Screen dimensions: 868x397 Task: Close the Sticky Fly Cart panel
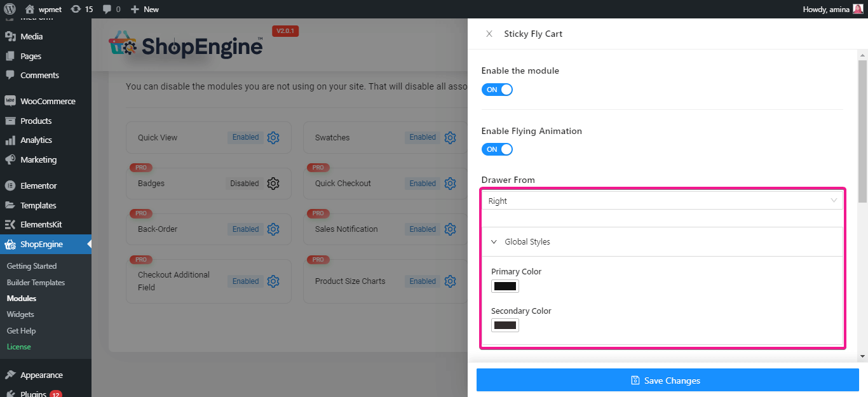[x=489, y=34]
